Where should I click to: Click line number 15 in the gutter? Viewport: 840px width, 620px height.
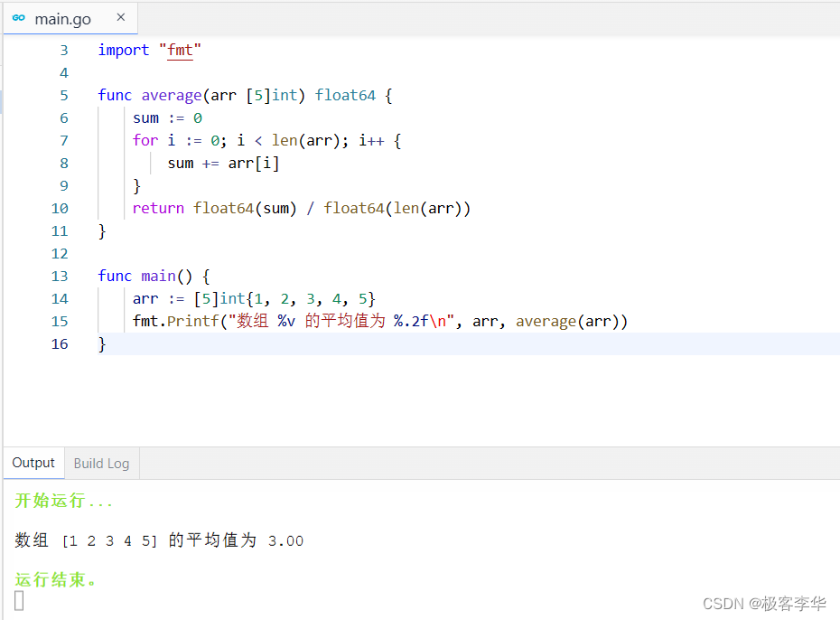tap(60, 321)
